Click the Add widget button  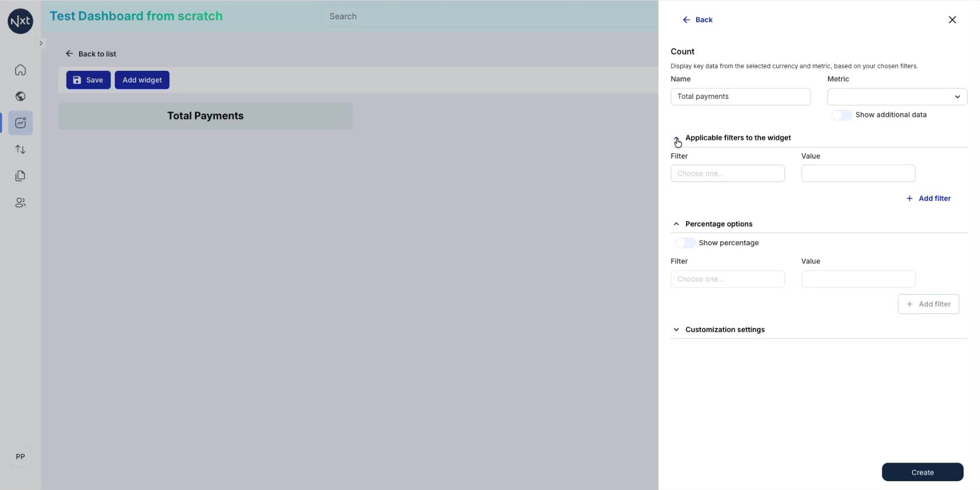pyautogui.click(x=142, y=80)
